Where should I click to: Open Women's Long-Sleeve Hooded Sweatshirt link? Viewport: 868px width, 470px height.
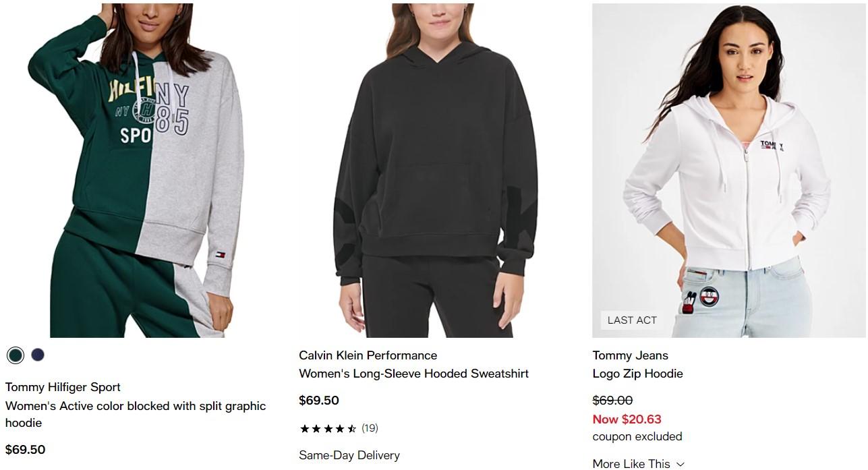point(413,374)
